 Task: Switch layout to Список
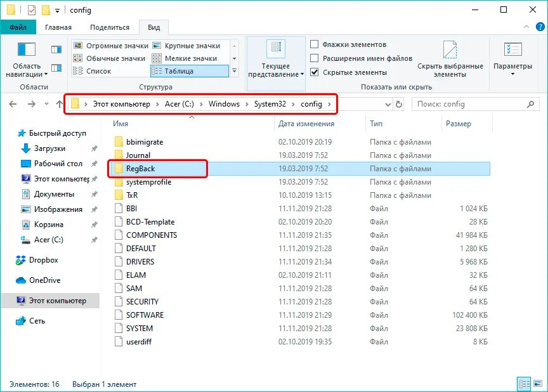(x=92, y=71)
